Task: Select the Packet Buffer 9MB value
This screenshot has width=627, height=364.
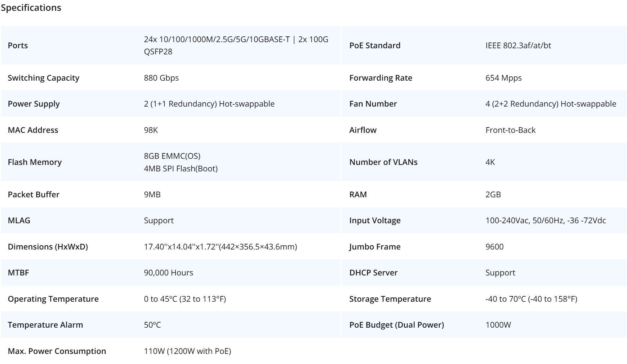Action: [152, 194]
